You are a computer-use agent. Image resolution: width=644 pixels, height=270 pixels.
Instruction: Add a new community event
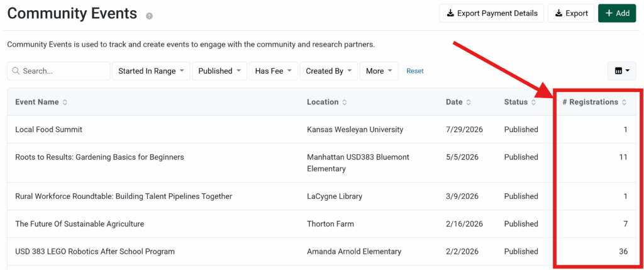616,13
